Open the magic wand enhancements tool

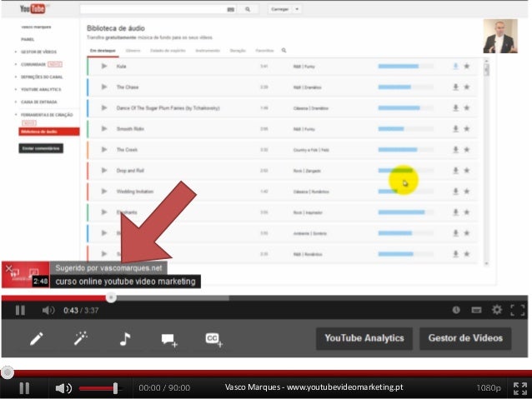pyautogui.click(x=81, y=338)
